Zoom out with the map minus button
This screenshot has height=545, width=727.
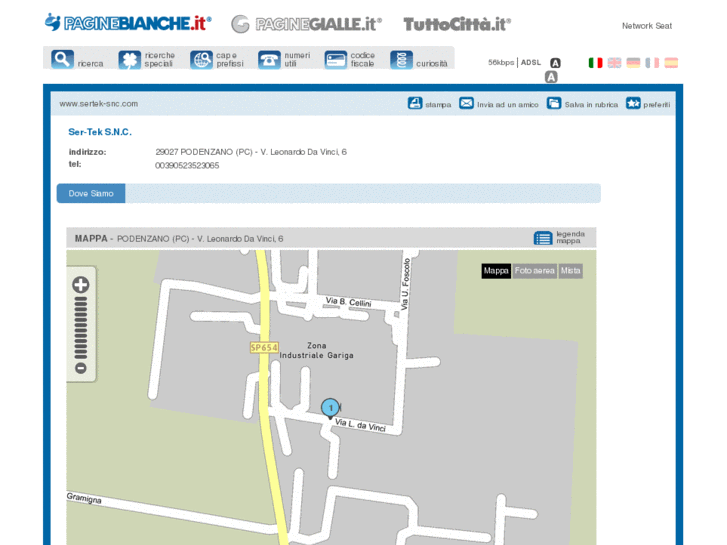pos(81,368)
